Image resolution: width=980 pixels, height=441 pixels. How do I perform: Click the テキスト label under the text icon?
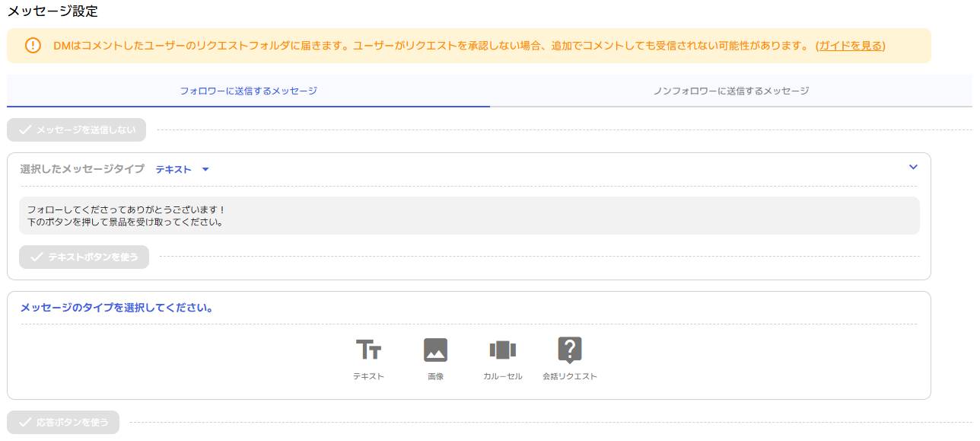coord(368,376)
